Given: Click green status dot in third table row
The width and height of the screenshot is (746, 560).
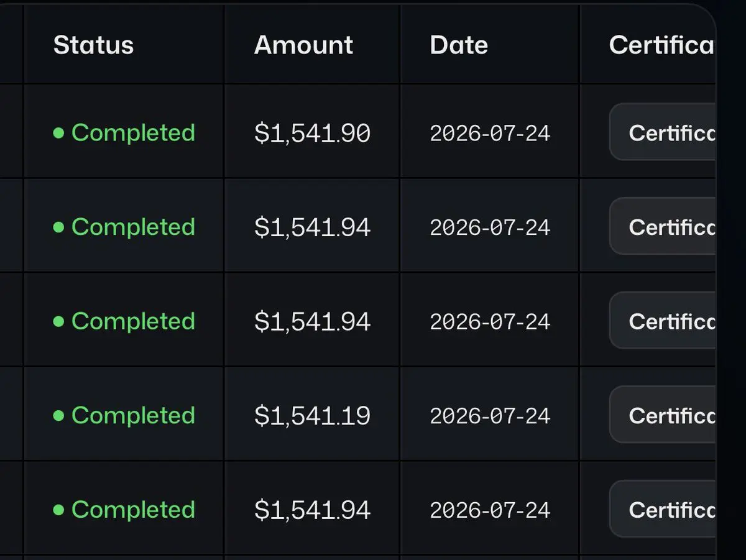Looking at the screenshot, I should coord(58,322).
